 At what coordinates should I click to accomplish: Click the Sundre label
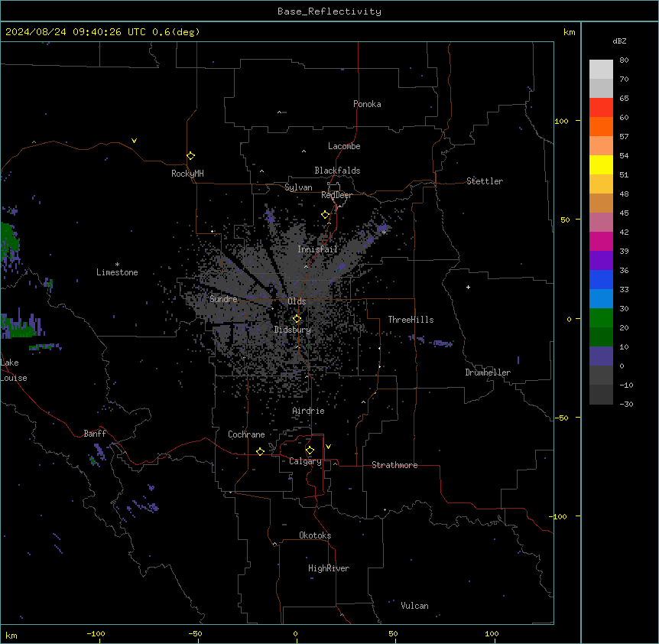coord(223,299)
